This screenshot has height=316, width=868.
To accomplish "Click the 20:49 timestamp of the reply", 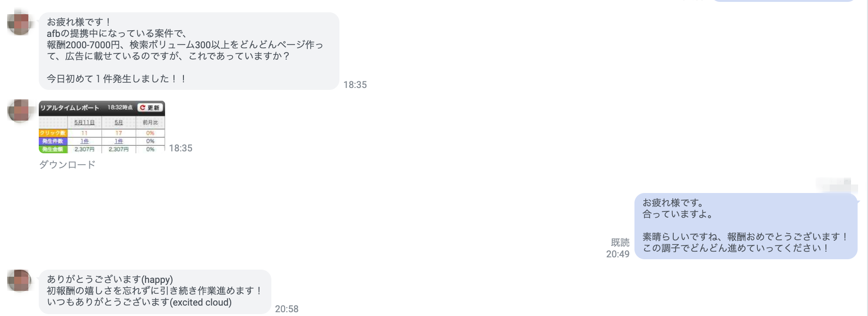I will coord(617,254).
